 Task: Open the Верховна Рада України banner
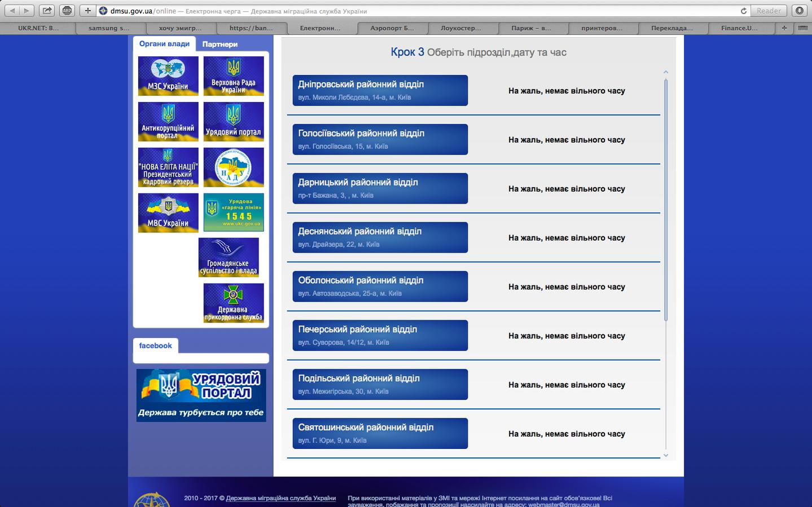[234, 76]
